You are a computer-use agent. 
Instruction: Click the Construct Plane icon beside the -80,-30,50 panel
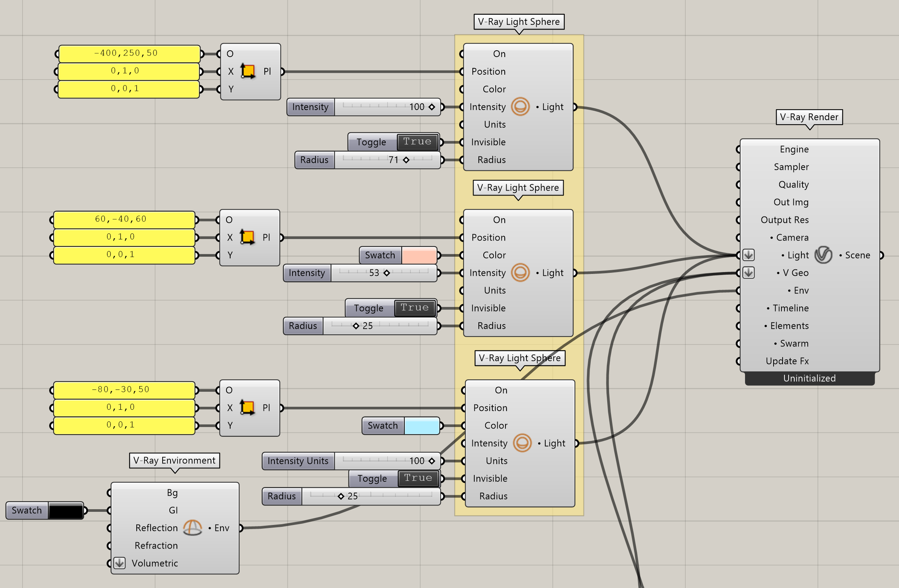coord(247,407)
